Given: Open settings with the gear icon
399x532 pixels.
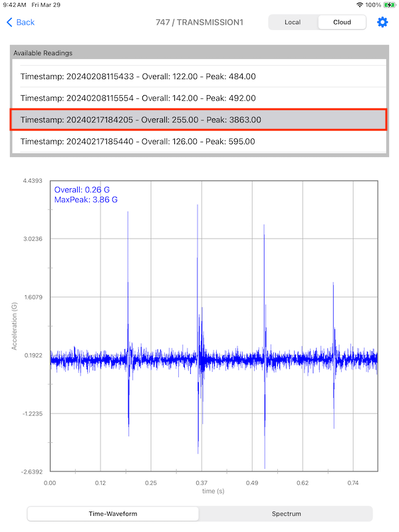Looking at the screenshot, I should 382,23.
